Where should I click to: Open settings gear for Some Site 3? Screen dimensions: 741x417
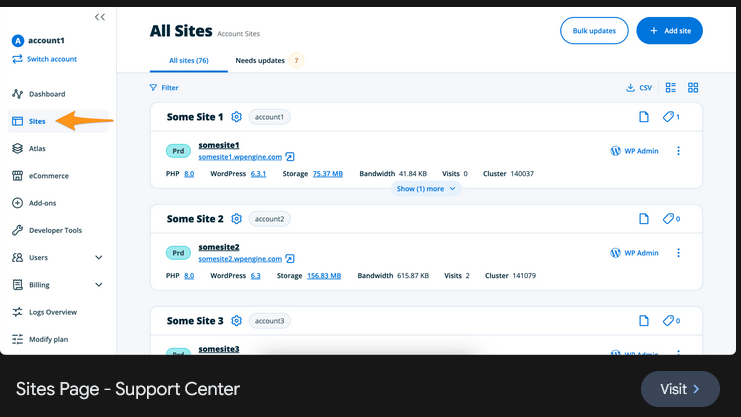pos(236,321)
